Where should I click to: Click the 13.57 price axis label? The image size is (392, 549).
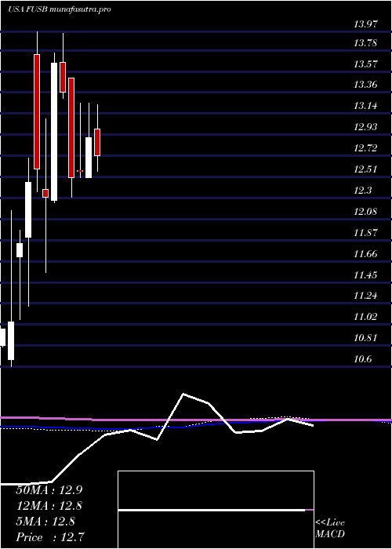pos(366,64)
